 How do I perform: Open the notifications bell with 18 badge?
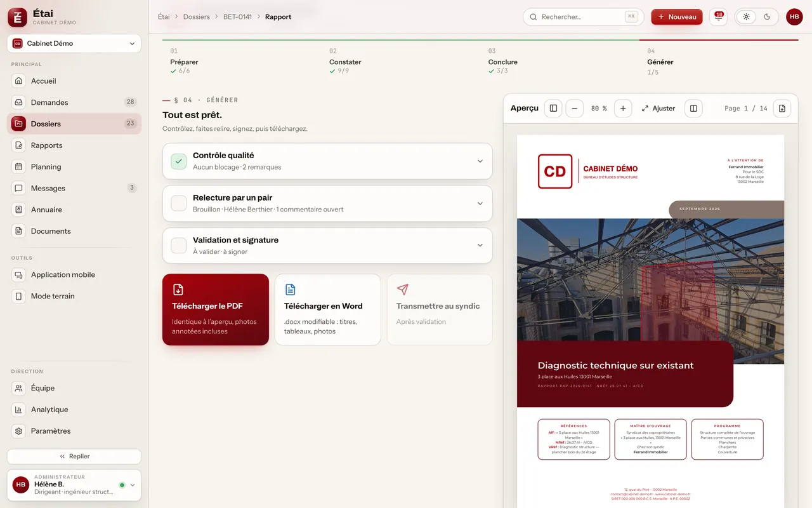(718, 17)
